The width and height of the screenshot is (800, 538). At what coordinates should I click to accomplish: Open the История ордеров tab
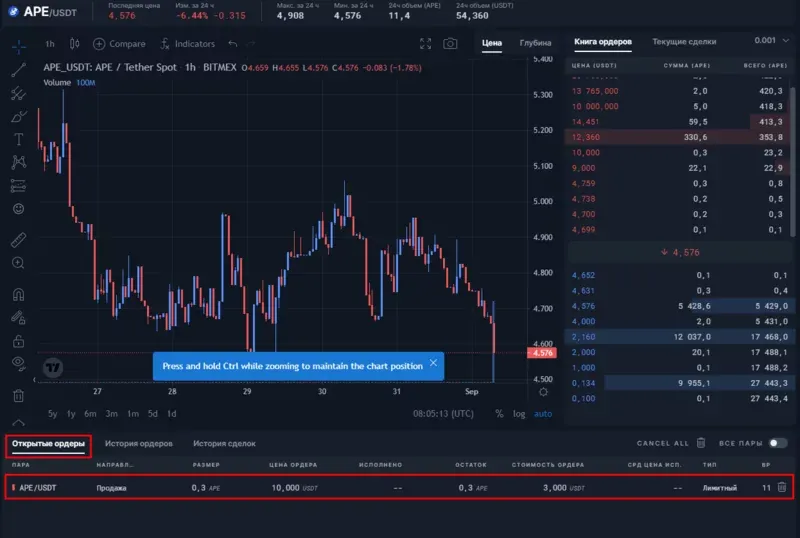click(139, 444)
